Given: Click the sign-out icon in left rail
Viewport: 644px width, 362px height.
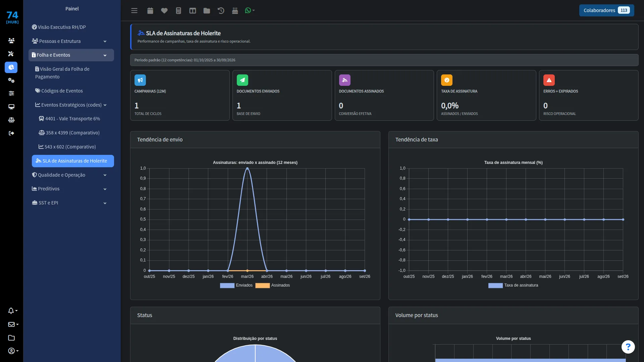Looking at the screenshot, I should pyautogui.click(x=11, y=133).
